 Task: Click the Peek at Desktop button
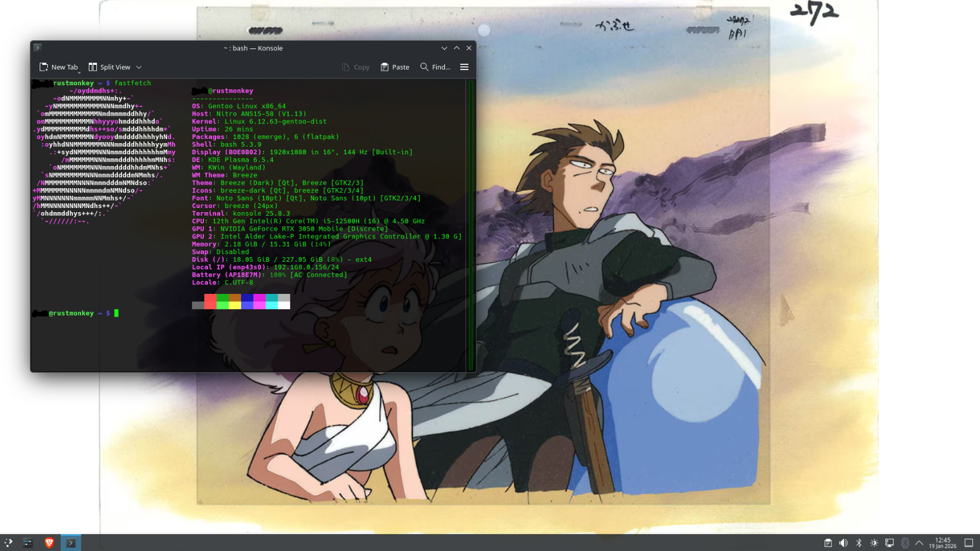(x=968, y=543)
